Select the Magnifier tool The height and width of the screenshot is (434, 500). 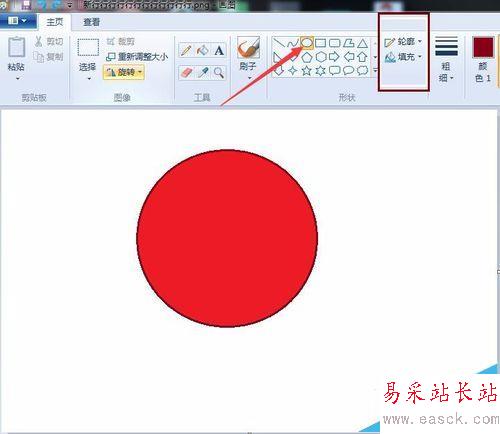219,72
